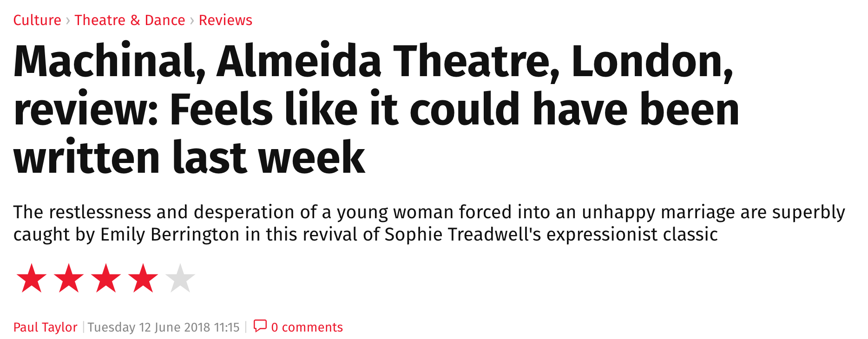868x339 pixels.
Task: Click the publication date Tuesday 12 June 2018
Action: pos(149,327)
